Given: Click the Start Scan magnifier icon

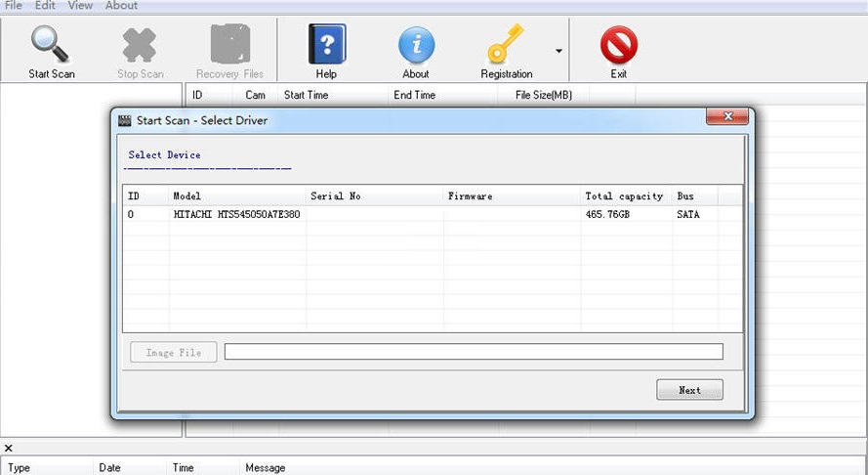Looking at the screenshot, I should click(x=51, y=44).
